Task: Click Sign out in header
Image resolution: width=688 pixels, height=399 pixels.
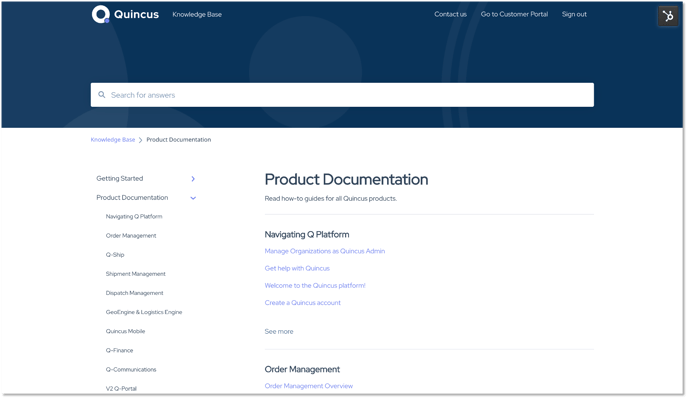Action: point(574,14)
